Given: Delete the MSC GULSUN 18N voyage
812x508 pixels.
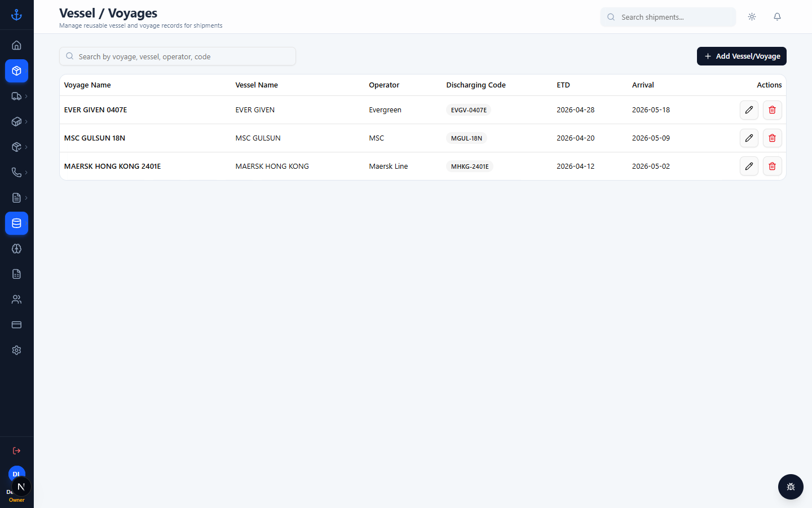Looking at the screenshot, I should tap(772, 138).
